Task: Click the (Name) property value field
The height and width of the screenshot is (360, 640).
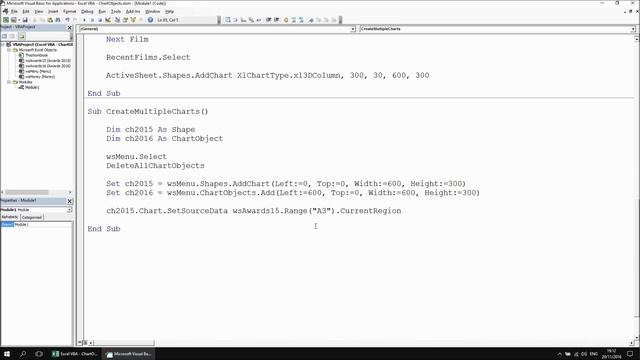Action: click(x=43, y=224)
